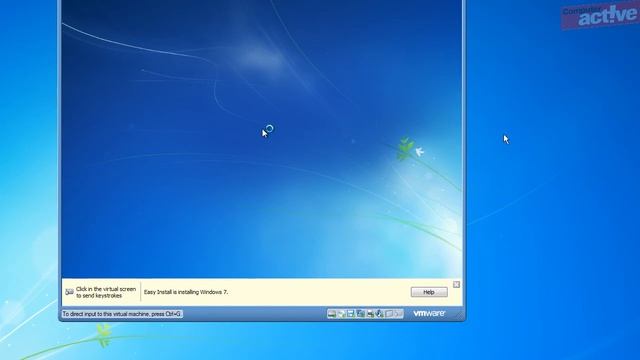Click inside the virtual machine screen to capture input

[x=261, y=139]
